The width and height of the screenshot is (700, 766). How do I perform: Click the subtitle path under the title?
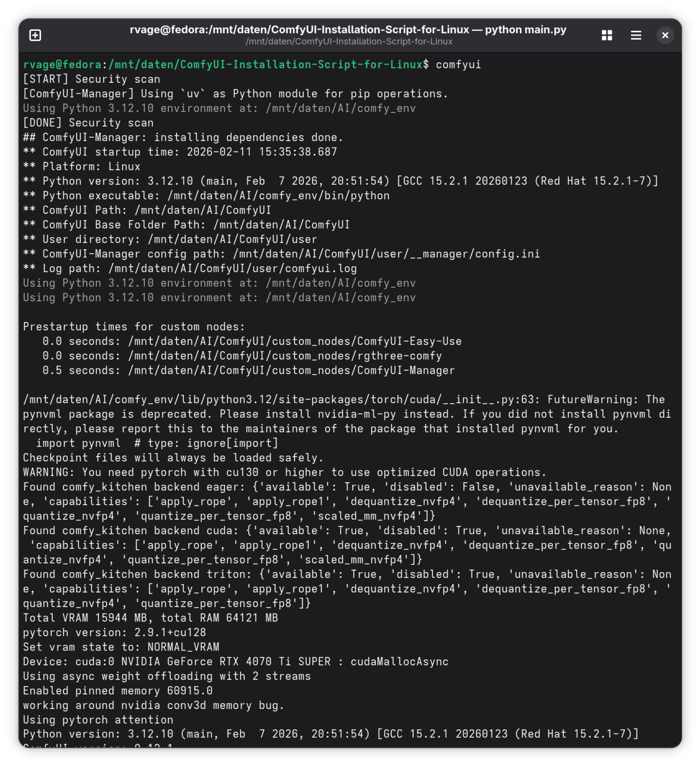[x=349, y=42]
